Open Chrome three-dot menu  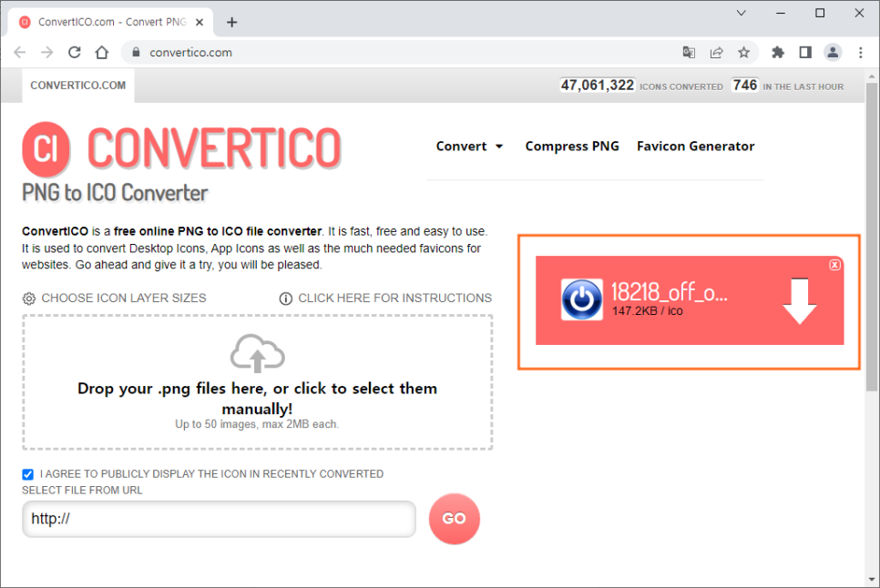[860, 53]
